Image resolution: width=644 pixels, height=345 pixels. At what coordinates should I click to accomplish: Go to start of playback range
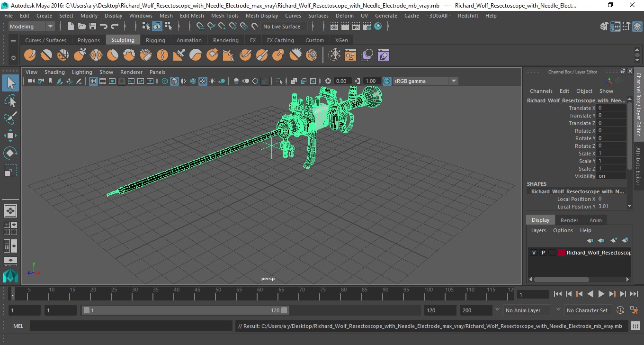coord(558,294)
